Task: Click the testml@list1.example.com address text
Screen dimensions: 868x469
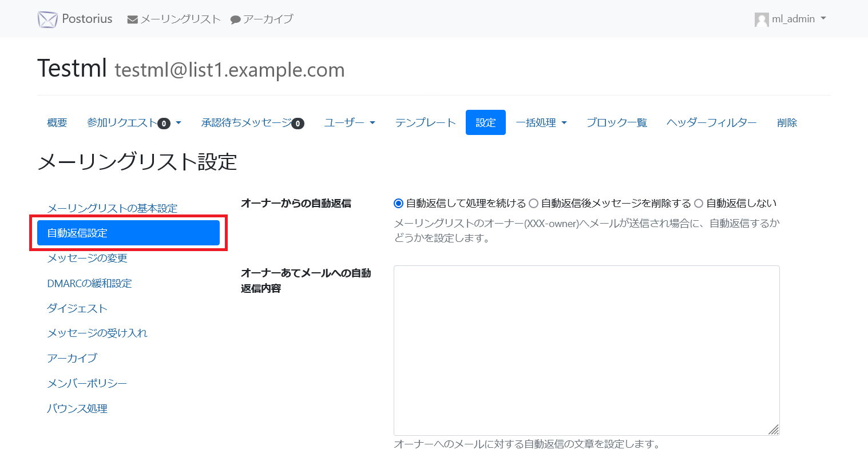Action: (229, 70)
